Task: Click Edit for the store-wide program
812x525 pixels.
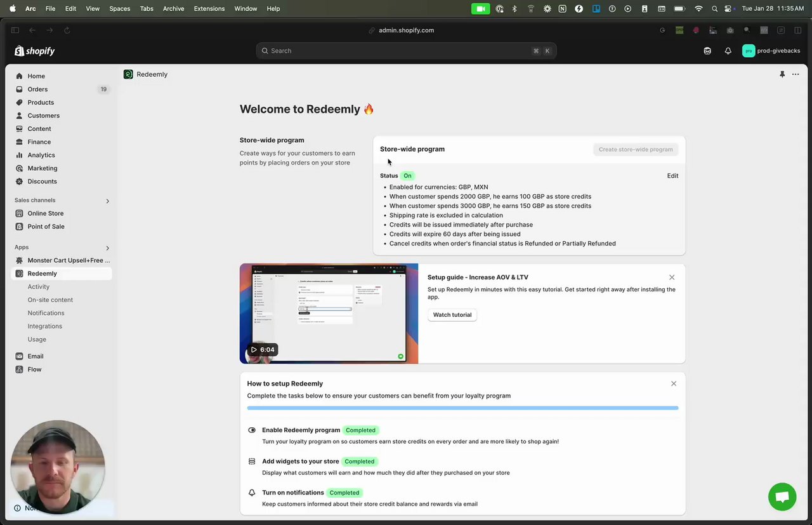Action: pos(672,176)
